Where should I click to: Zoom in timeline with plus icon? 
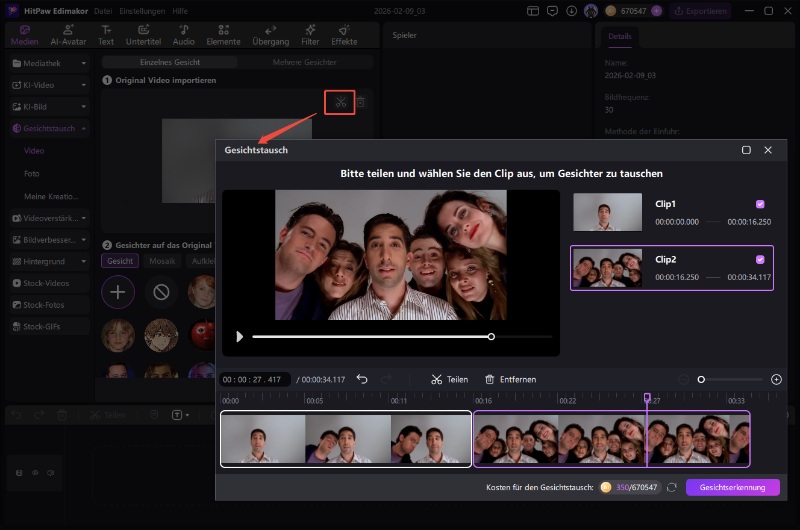(776, 380)
